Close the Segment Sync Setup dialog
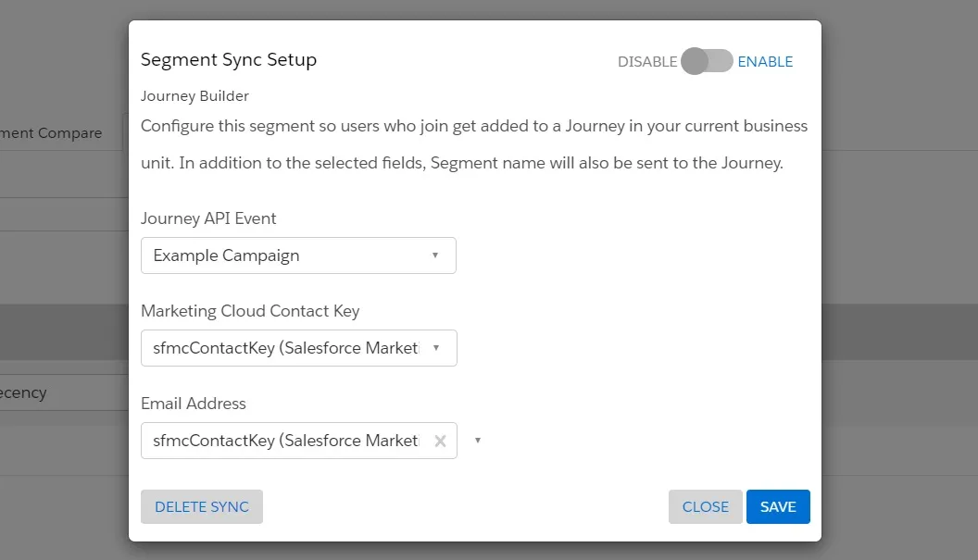The height and width of the screenshot is (560, 978). point(705,506)
